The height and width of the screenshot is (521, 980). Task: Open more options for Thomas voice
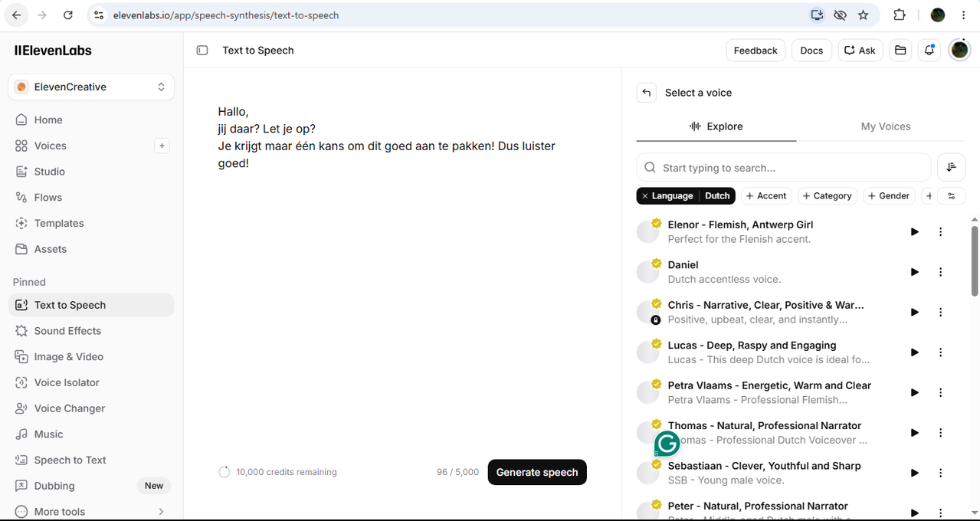pyautogui.click(x=941, y=433)
